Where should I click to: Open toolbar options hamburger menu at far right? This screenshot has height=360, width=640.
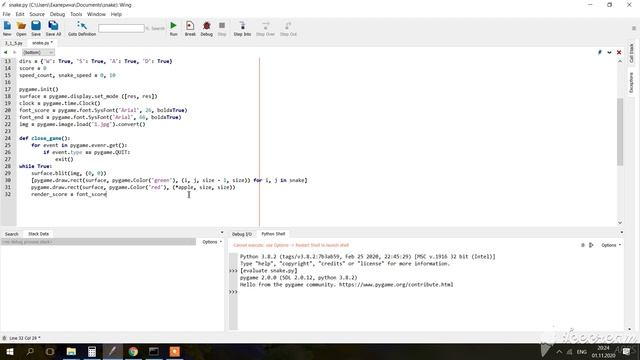coord(634,29)
